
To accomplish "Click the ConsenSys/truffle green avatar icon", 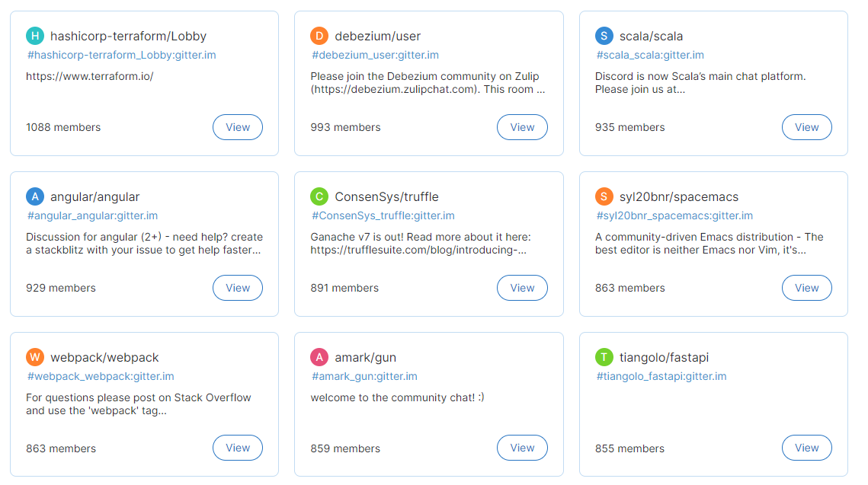I will [319, 196].
